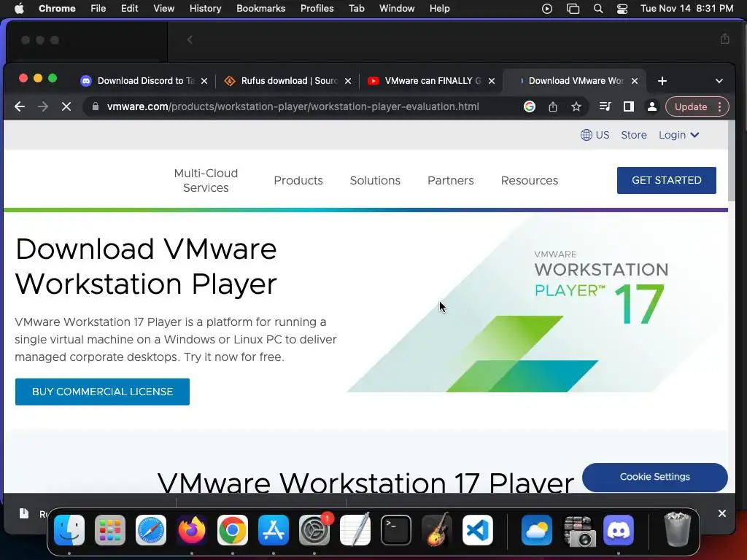The width and height of the screenshot is (747, 560).
Task: Go back using the Chrome back arrow
Action: (20, 106)
